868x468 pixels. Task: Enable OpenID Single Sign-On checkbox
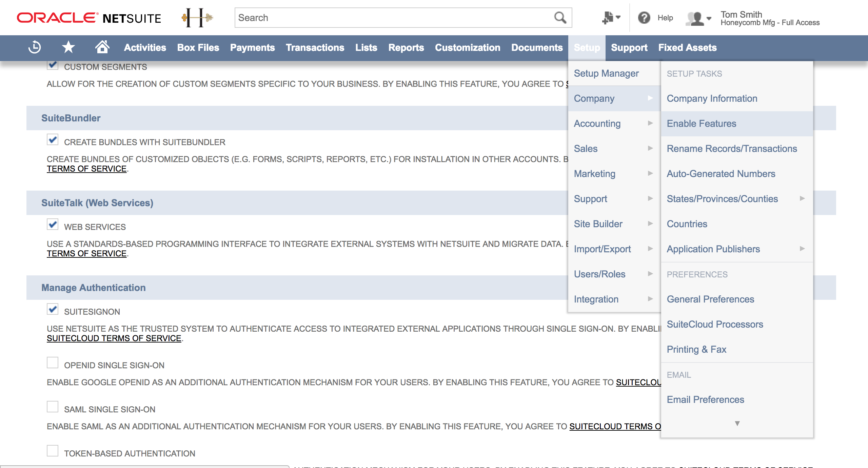(53, 363)
